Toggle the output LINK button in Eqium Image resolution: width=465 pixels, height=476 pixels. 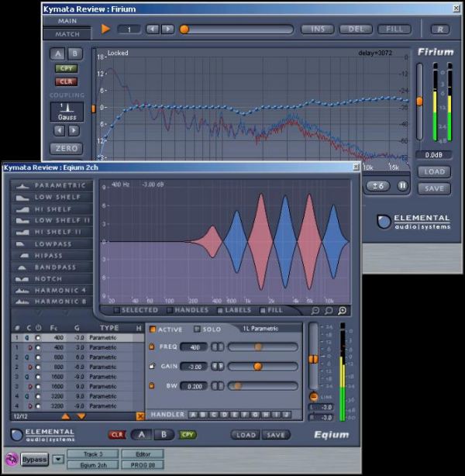pyautogui.click(x=314, y=396)
